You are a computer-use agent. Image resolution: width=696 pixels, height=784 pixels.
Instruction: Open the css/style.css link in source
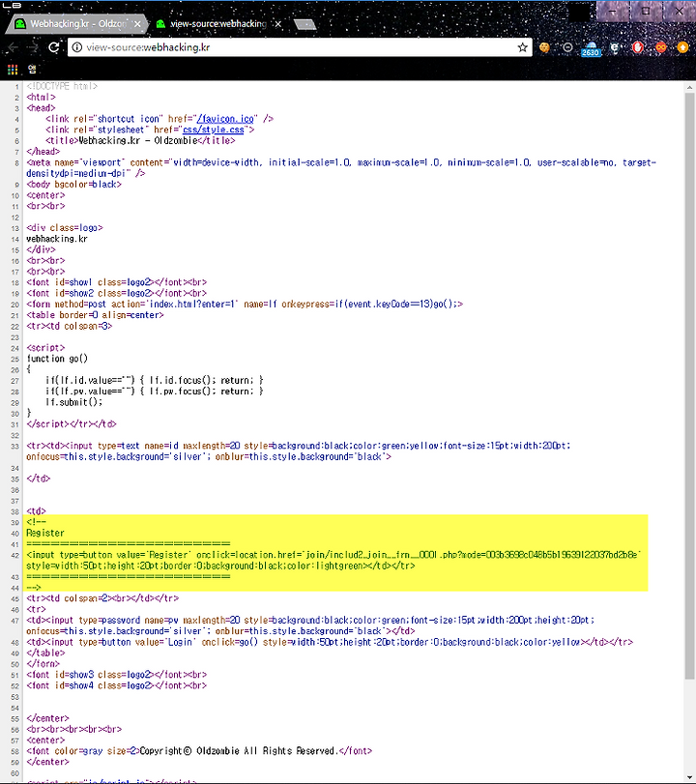click(214, 130)
